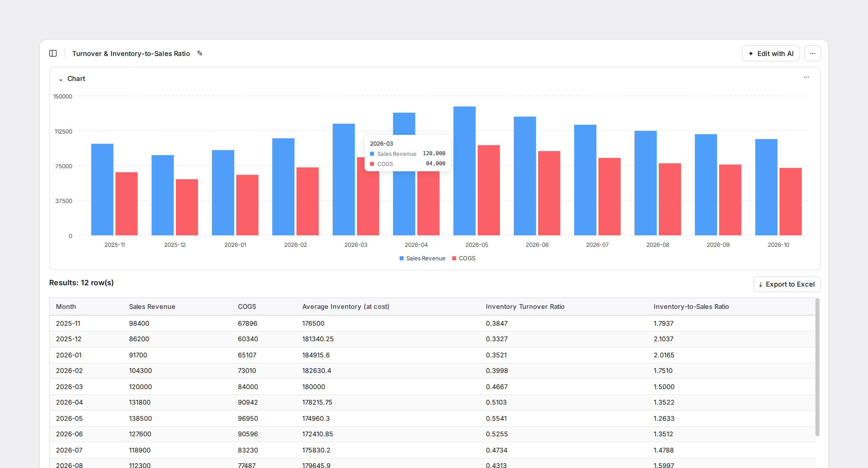Click the 2026-06 x-axis label
868x468 pixels.
point(537,245)
